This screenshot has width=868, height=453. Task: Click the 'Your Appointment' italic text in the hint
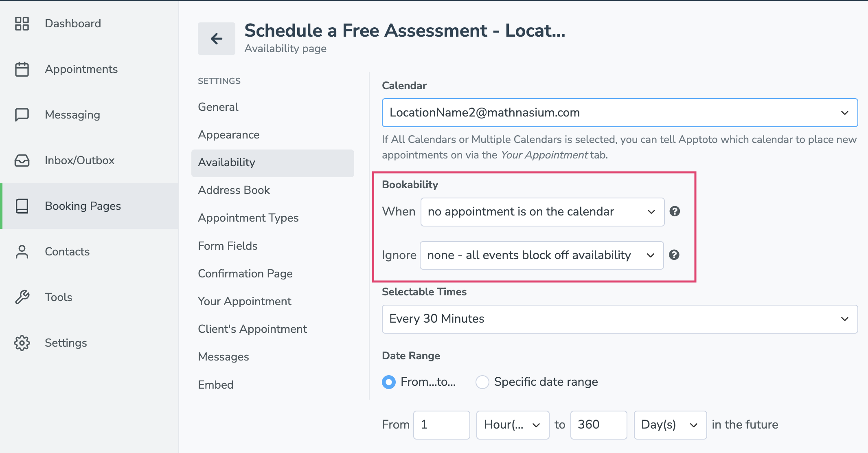point(544,155)
